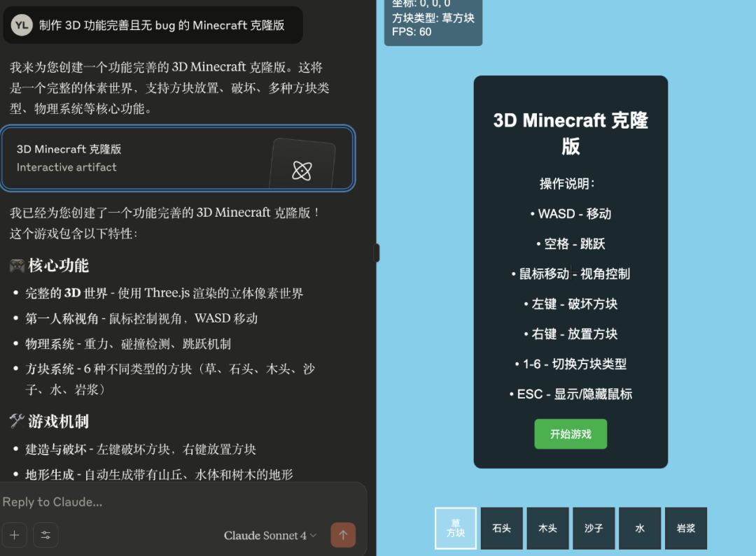The image size is (756, 556).
Task: Select the 岩浆 block slot in the hotbar
Action: pyautogui.click(x=685, y=528)
